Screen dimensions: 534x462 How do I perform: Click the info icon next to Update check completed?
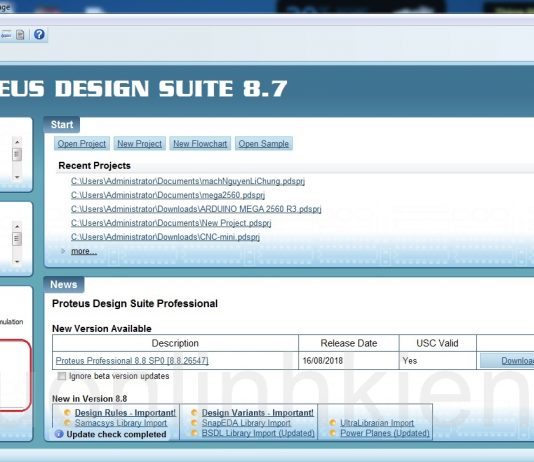point(59,434)
